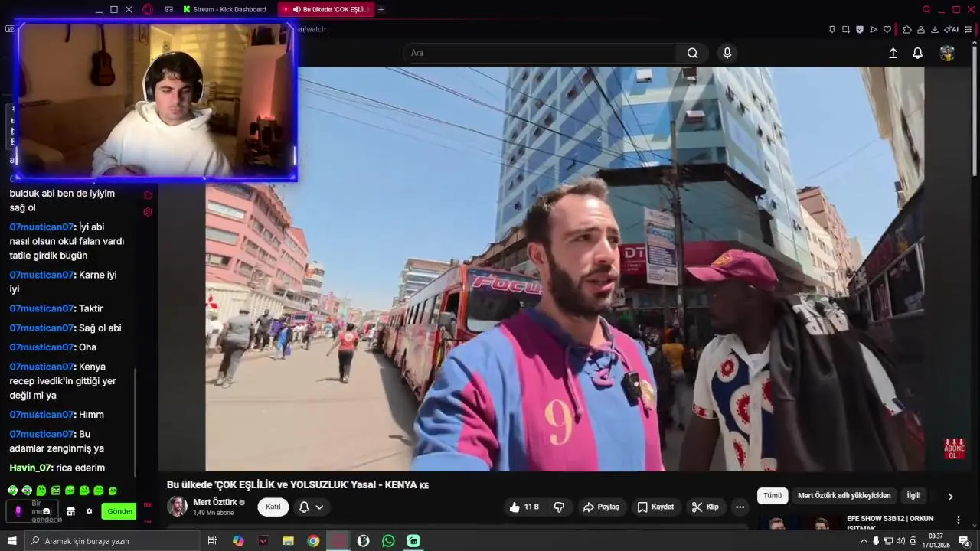Image resolution: width=980 pixels, height=551 pixels.
Task: Open Mert Öztürk channel avatar
Action: (x=177, y=507)
